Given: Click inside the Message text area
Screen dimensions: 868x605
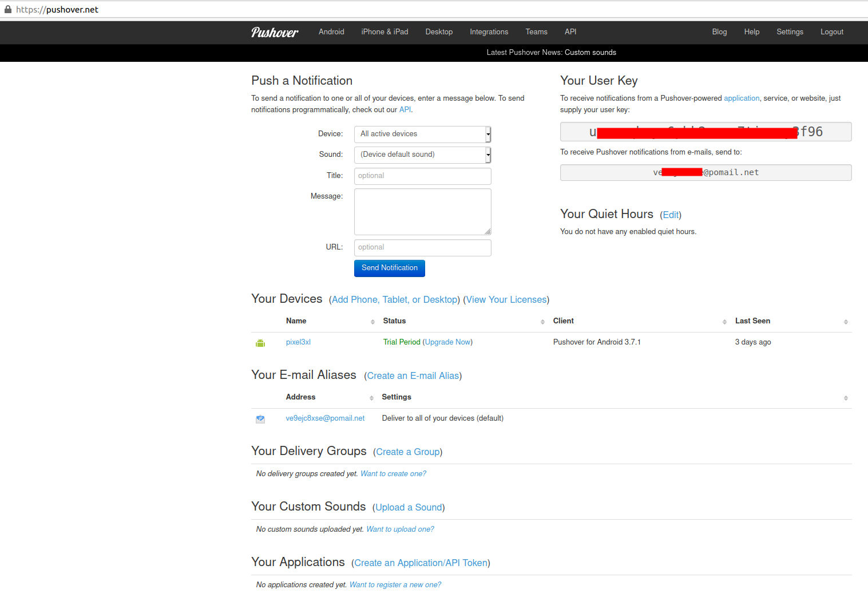Looking at the screenshot, I should click(422, 211).
